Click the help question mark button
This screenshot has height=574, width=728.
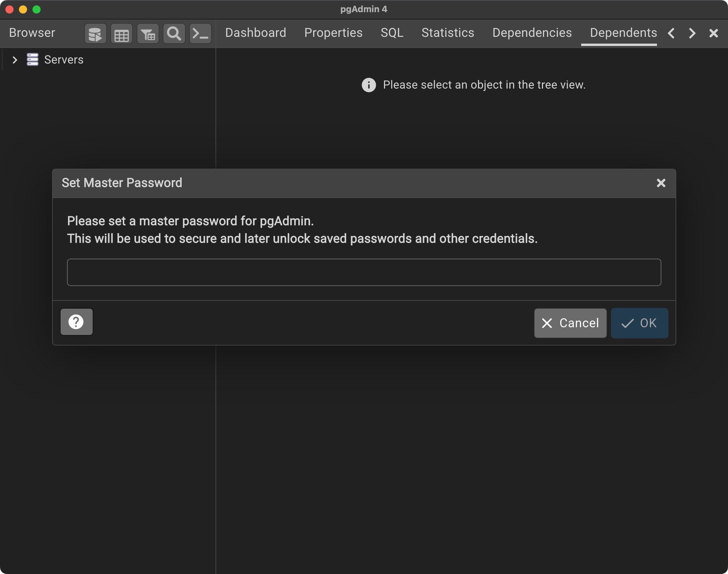pyautogui.click(x=76, y=322)
